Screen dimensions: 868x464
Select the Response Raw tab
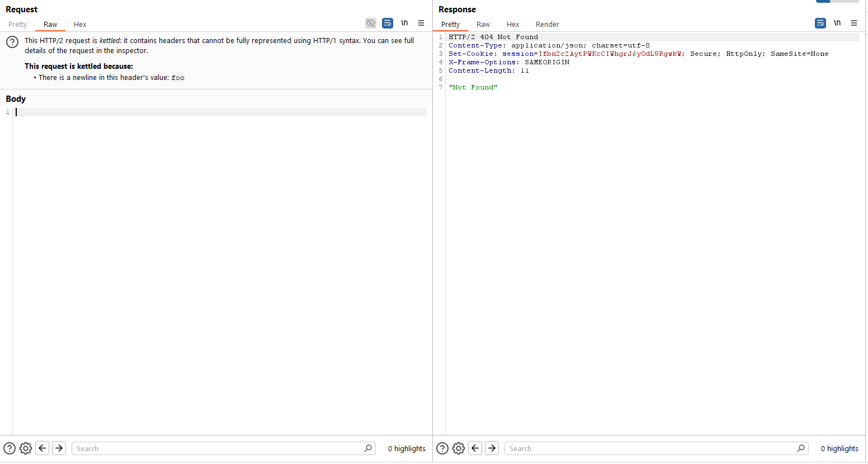point(483,25)
